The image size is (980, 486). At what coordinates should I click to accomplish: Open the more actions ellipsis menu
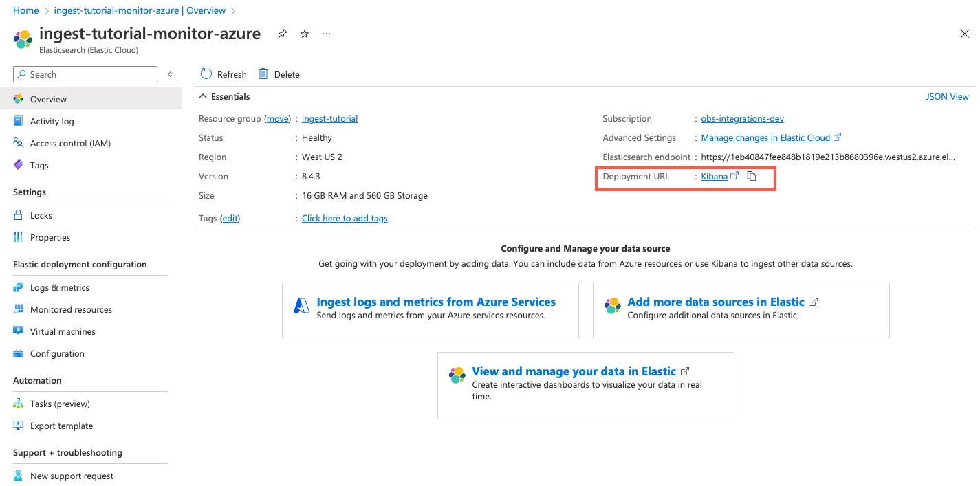click(327, 33)
